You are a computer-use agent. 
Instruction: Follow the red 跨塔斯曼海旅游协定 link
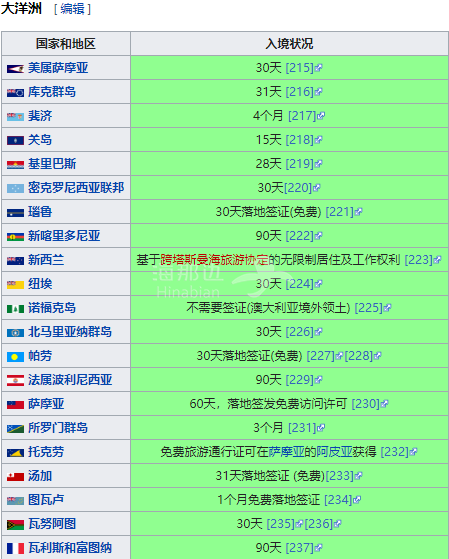[x=214, y=260]
